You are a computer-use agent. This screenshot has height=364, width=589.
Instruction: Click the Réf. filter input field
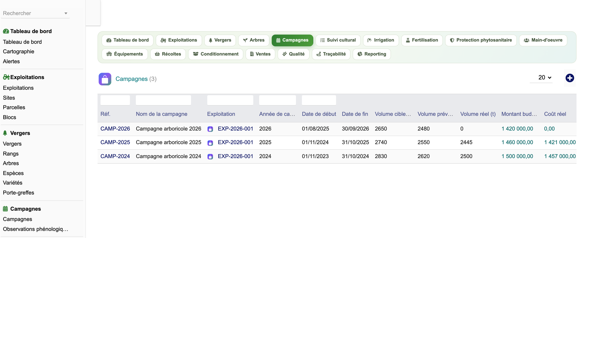point(115,100)
